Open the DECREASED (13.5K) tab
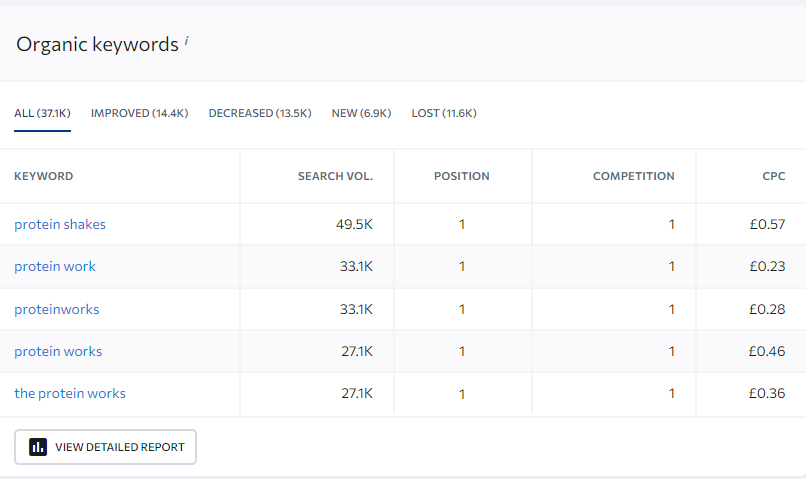This screenshot has width=806, height=479. (260, 113)
